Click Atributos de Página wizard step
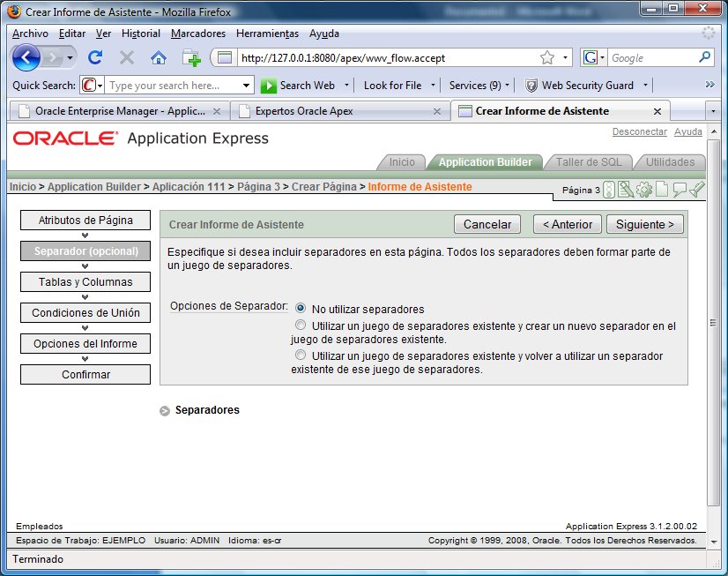 pos(85,221)
